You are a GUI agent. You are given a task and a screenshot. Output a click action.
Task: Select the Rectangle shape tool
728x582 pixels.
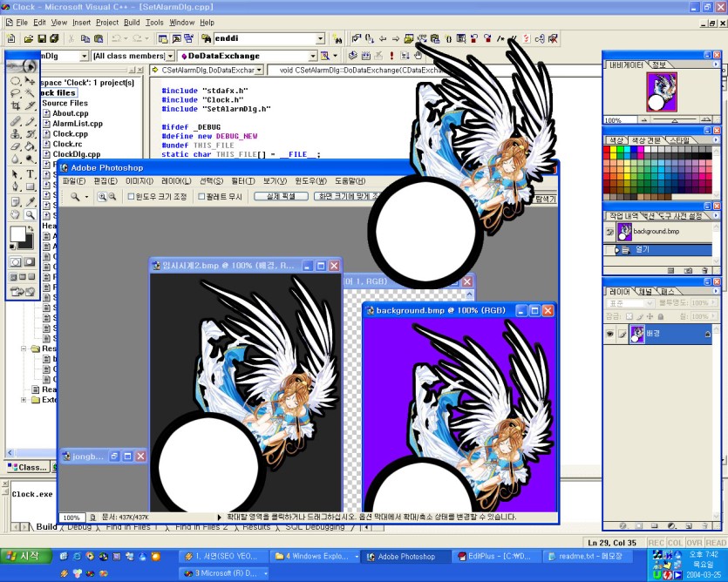[x=31, y=186]
